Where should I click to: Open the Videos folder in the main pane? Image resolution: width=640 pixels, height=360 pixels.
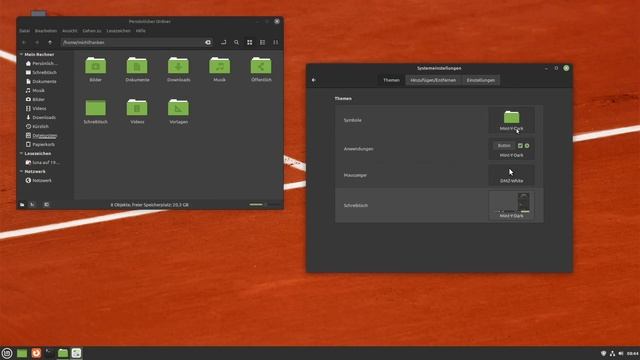[x=137, y=111]
